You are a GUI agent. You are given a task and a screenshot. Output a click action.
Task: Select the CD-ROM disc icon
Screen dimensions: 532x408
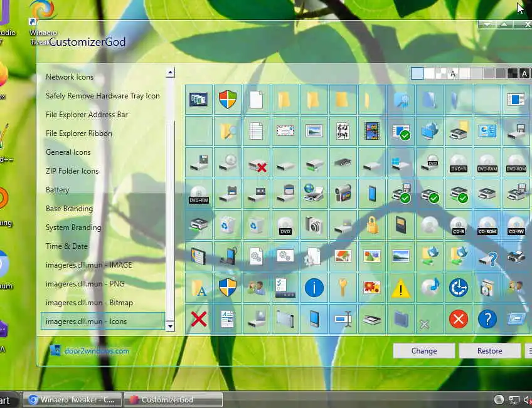click(x=487, y=225)
